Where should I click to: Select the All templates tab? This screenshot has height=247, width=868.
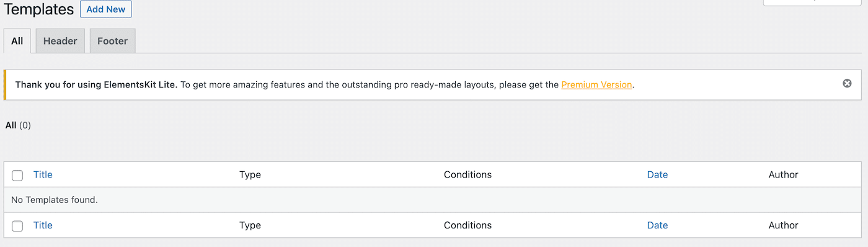(17, 41)
